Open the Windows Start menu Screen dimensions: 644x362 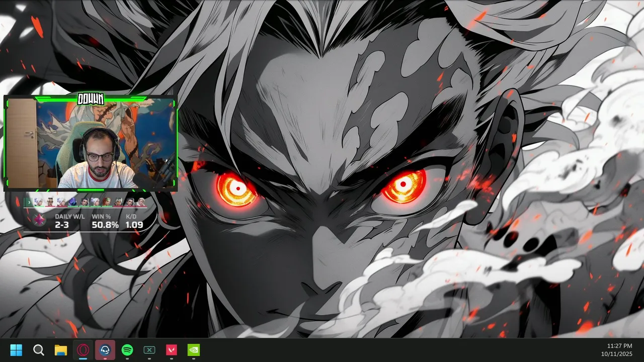(x=16, y=350)
